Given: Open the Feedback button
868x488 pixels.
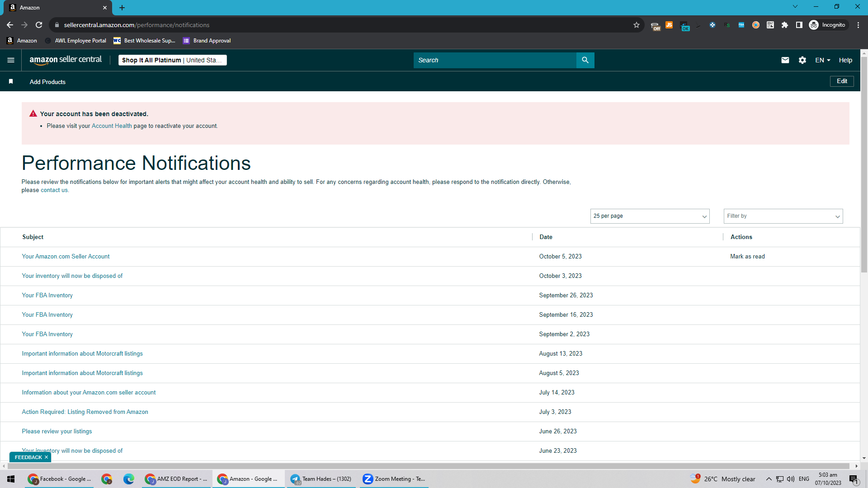Looking at the screenshot, I should [28, 457].
